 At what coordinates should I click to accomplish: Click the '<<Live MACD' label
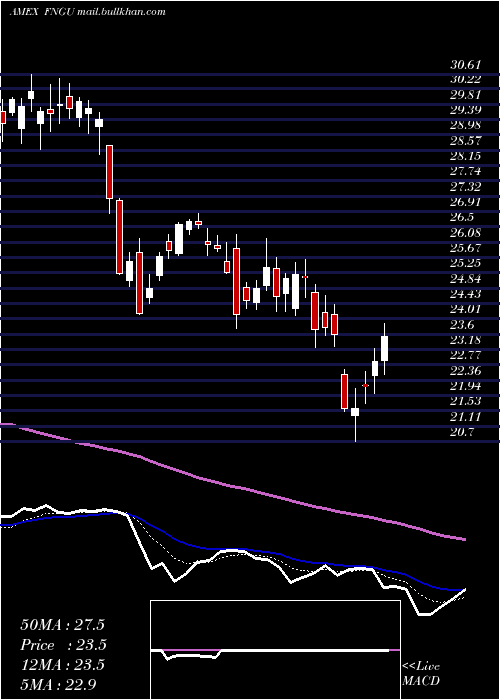point(421,673)
